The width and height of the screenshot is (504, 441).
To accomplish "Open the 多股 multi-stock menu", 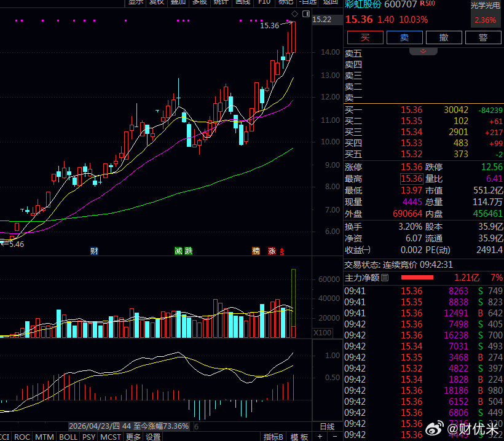I will pyautogui.click(x=200, y=2).
